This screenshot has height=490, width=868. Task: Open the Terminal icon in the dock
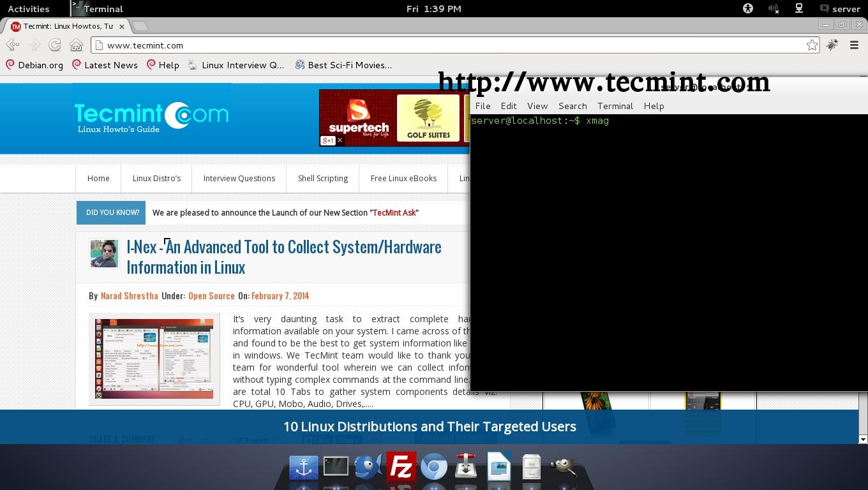(x=336, y=466)
